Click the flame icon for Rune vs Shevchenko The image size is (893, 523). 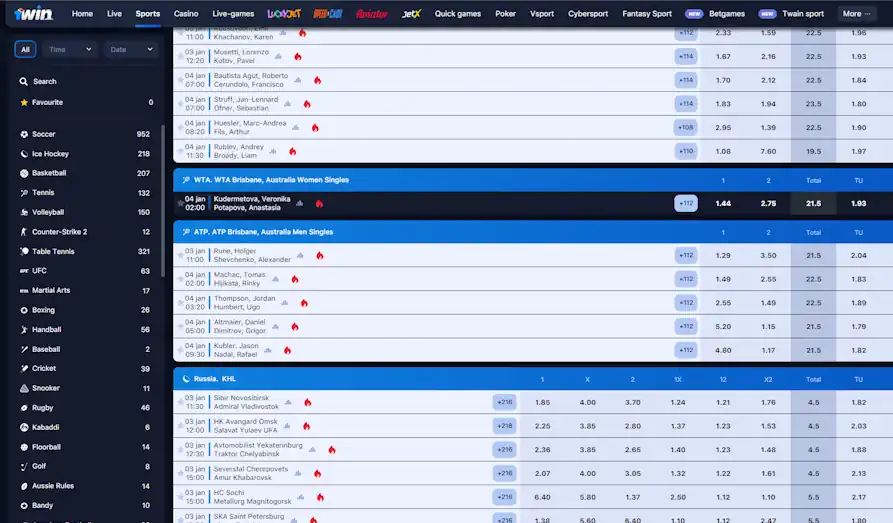pos(319,255)
